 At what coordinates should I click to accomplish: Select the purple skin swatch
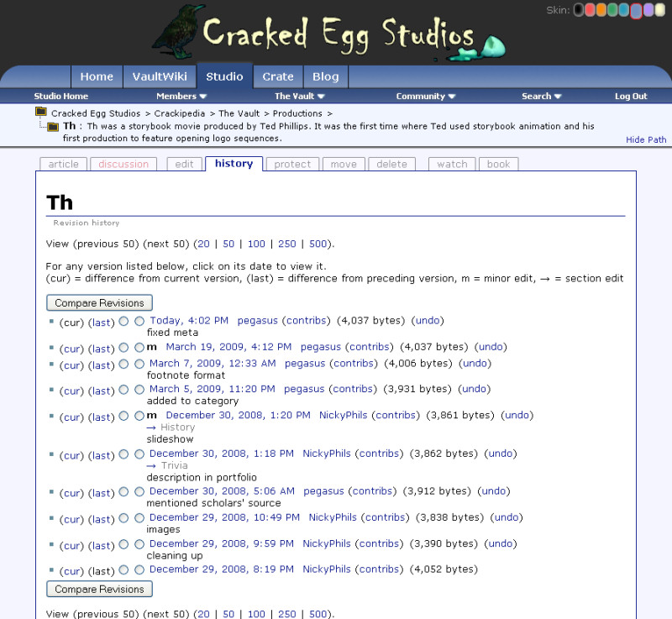tap(648, 10)
